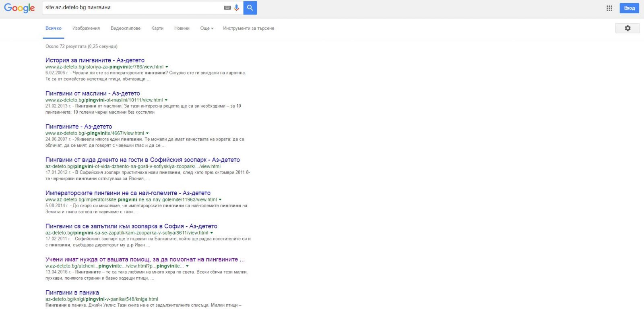The width and height of the screenshot is (644, 309).
Task: Switch to the Видеоклипове tab
Action: [126, 28]
